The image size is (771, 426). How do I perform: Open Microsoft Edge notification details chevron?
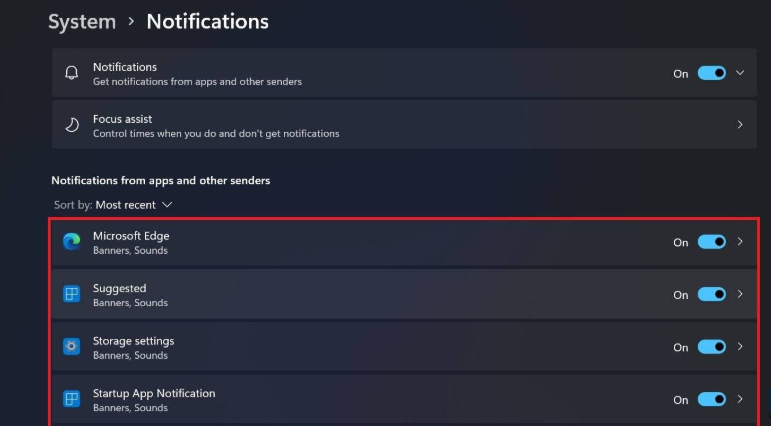[740, 242]
